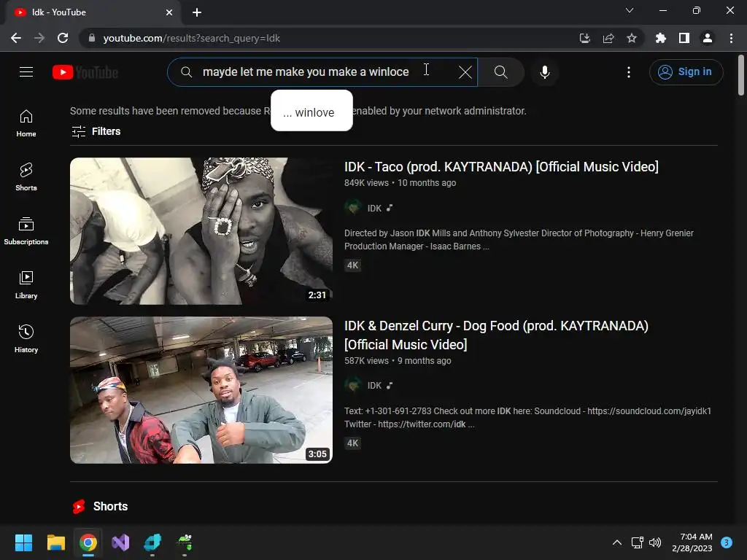Viewport: 747px width, 560px height.
Task: Open Chrome three-dot menu
Action: 731,38
